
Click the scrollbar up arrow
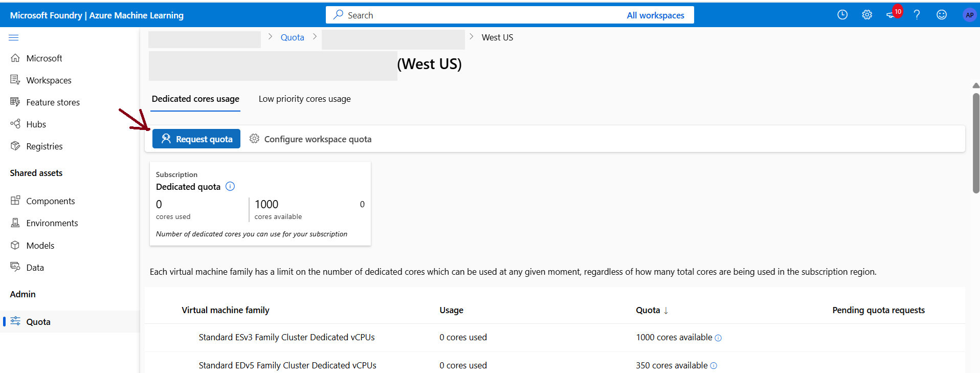976,85
